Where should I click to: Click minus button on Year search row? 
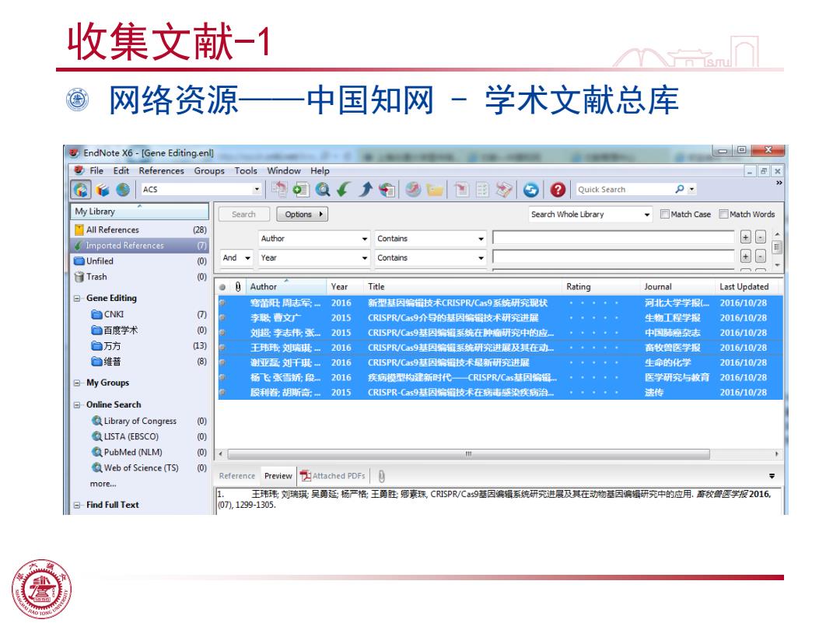click(x=760, y=257)
